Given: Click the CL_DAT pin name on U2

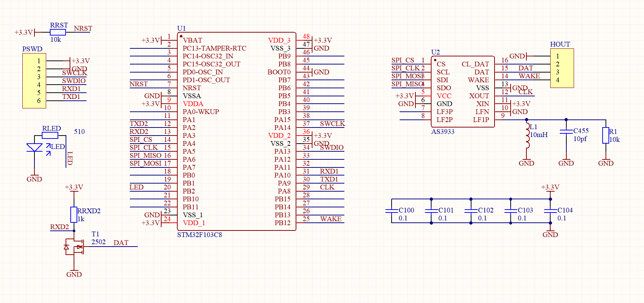Looking at the screenshot, I should 475,64.
